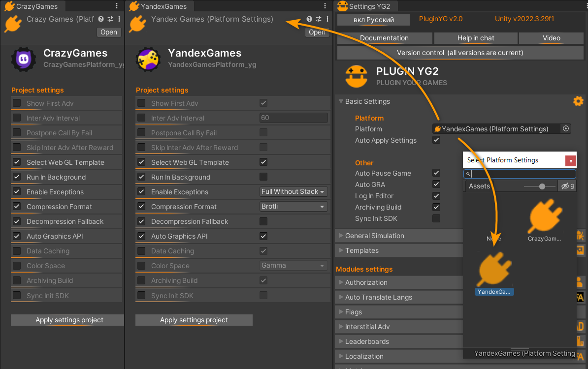Expand Interstitial Adv module
Screen dimensions: 588x369
click(341, 326)
